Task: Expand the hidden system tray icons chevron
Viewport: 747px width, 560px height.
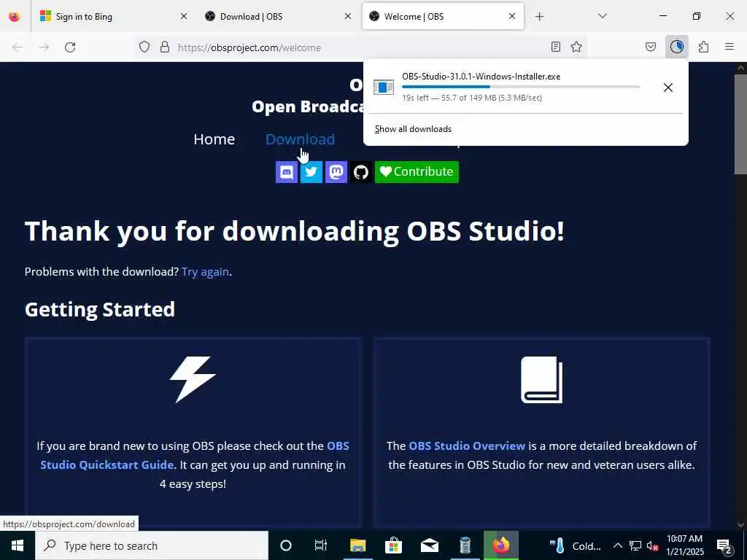Action: coord(617,545)
